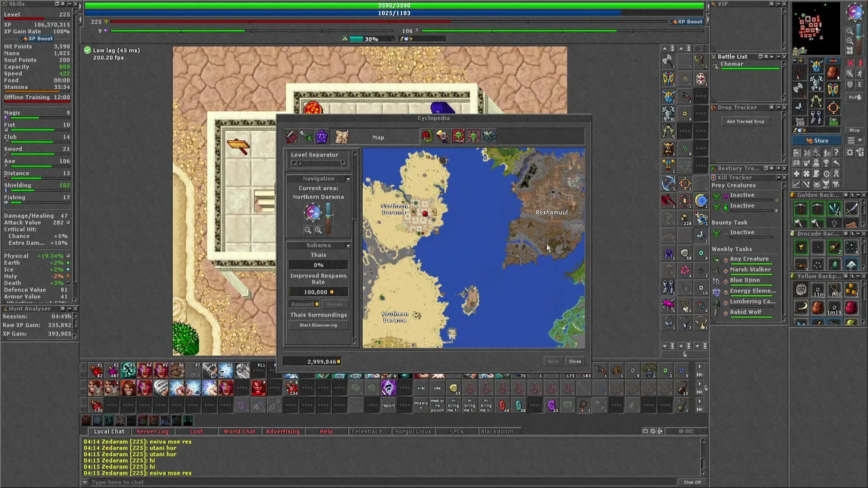Viewport: 868px width, 488px height.
Task: Click the minimap zoom magnifier icon
Action: pyautogui.click(x=850, y=31)
